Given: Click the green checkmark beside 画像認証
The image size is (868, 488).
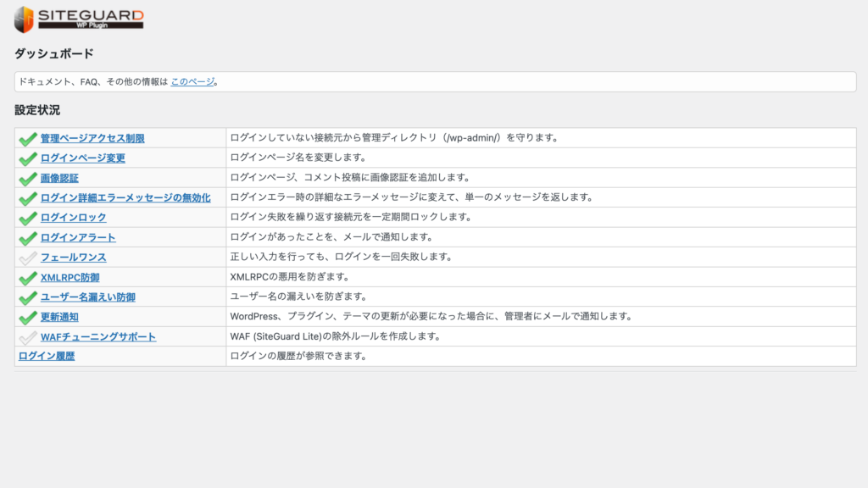Looking at the screenshot, I should 27,179.
